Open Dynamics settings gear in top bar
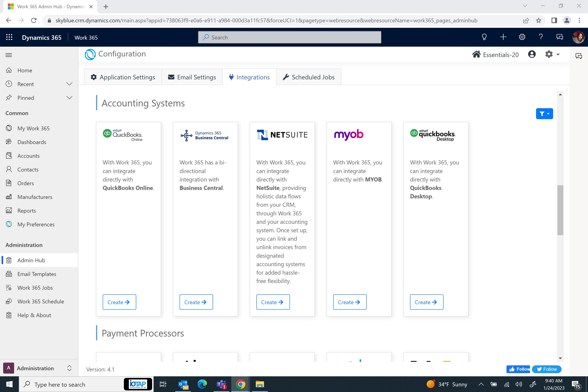The height and width of the screenshot is (392, 588). pyautogui.click(x=522, y=37)
